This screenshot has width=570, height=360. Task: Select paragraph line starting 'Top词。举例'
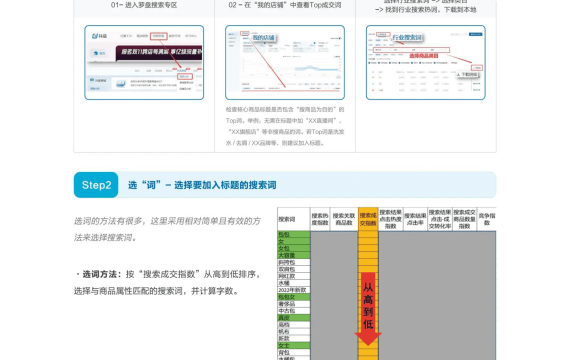coord(284,121)
